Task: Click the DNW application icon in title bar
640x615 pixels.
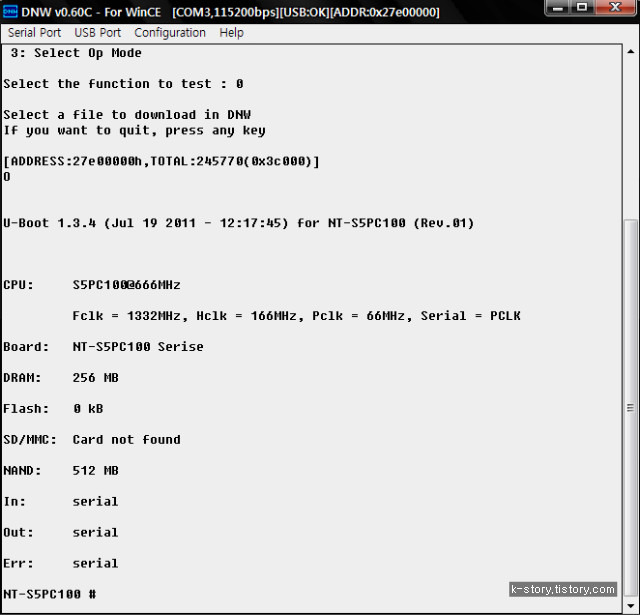Action: 10,11
